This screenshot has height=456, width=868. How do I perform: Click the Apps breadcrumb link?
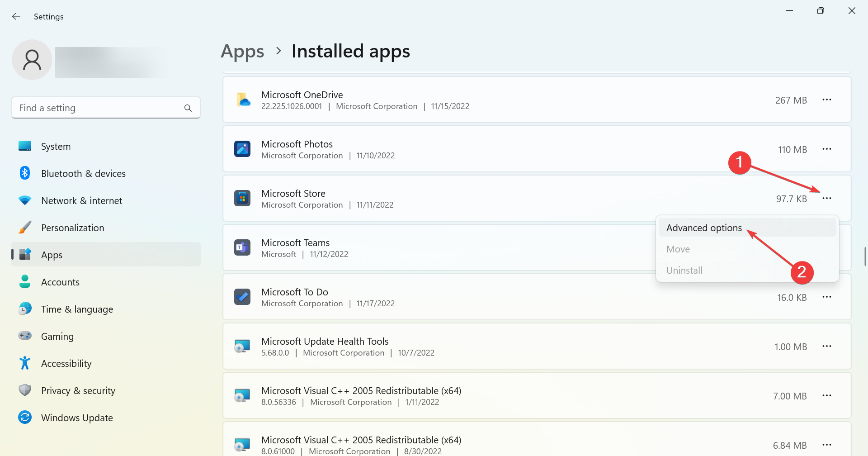tap(242, 52)
